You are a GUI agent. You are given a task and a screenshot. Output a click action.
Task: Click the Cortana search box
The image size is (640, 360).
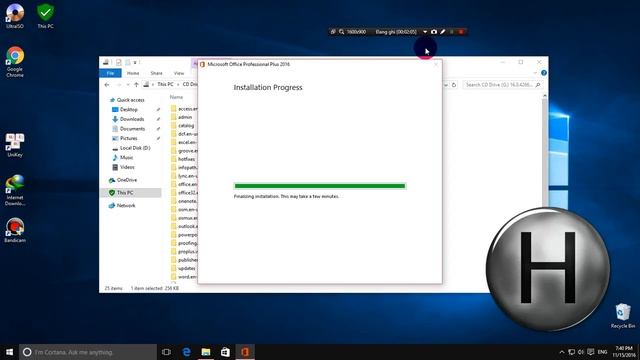88,352
